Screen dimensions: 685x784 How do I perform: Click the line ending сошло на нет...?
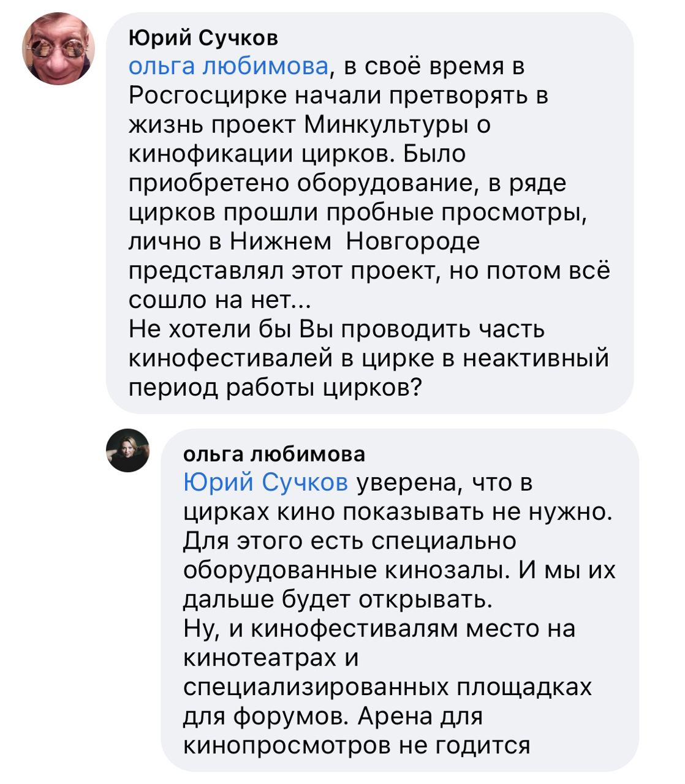(x=220, y=300)
